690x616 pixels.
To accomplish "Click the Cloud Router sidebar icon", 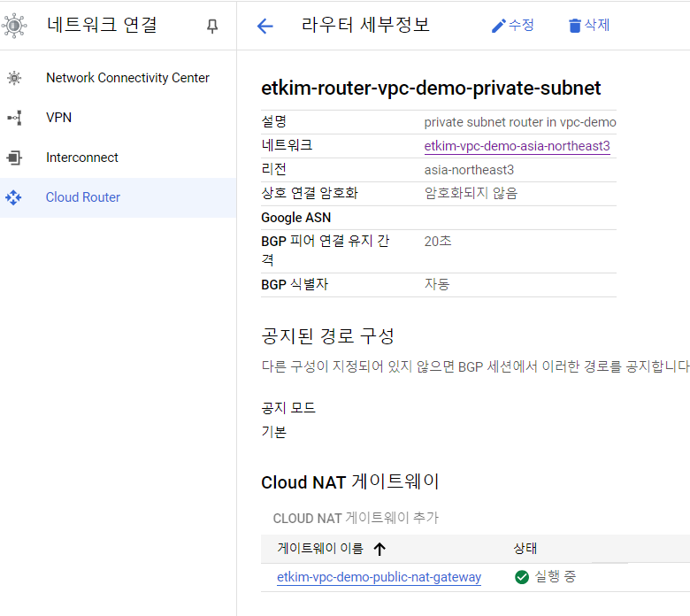I will [x=13, y=197].
